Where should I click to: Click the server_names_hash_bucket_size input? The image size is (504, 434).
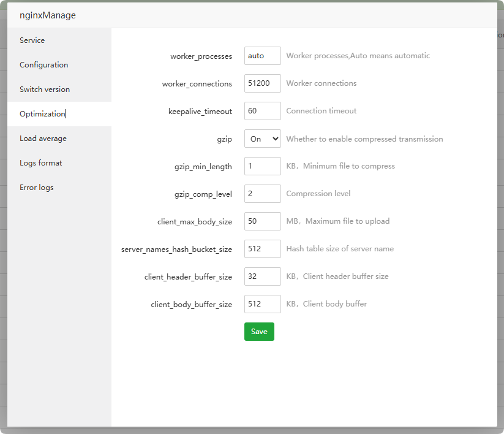pyautogui.click(x=263, y=249)
